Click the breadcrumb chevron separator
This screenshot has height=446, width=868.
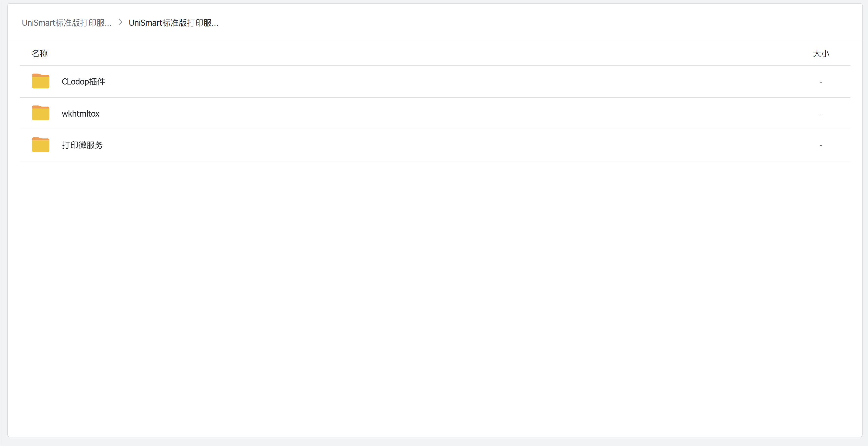[120, 22]
